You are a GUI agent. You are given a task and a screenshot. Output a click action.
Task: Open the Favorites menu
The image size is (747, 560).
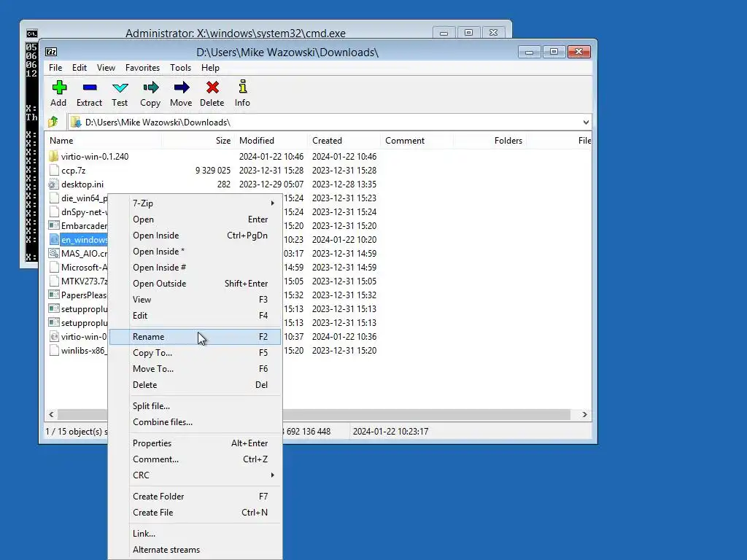click(142, 68)
